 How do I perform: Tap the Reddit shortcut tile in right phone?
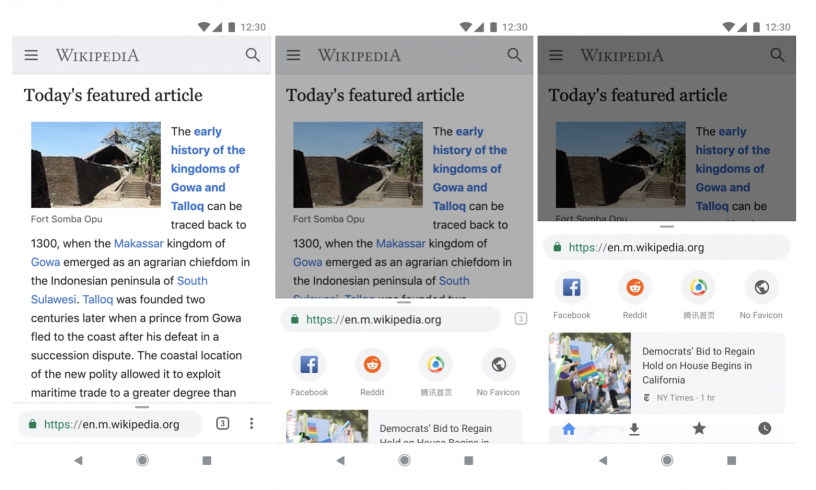coord(635,294)
